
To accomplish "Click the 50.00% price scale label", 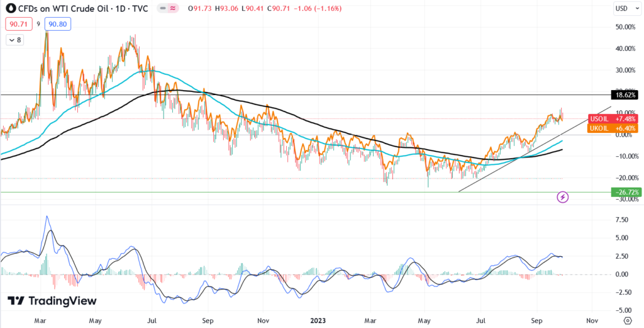I will (x=626, y=27).
